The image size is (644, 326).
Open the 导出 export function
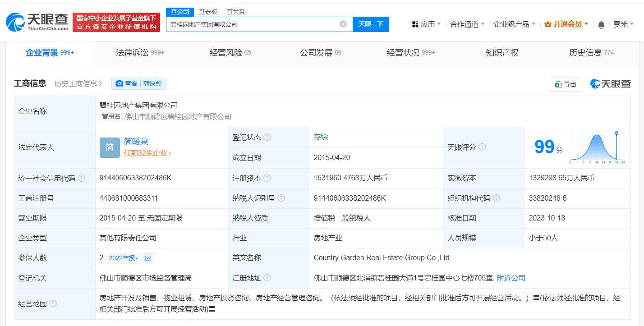point(566,84)
